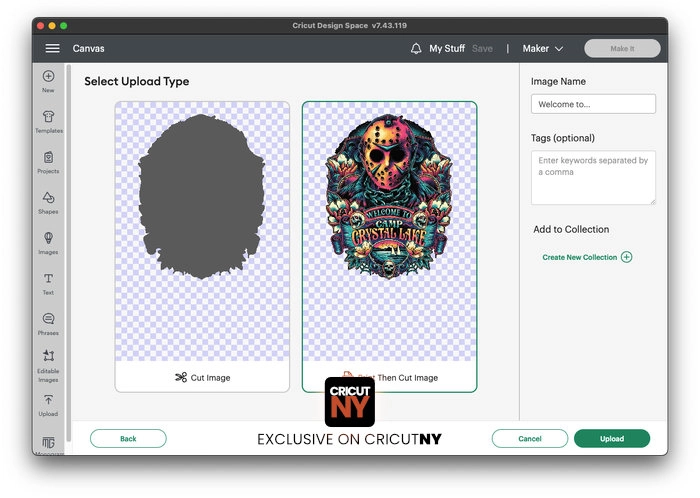This screenshot has height=498, width=700.
Task: Click the green Upload button
Action: [612, 439]
